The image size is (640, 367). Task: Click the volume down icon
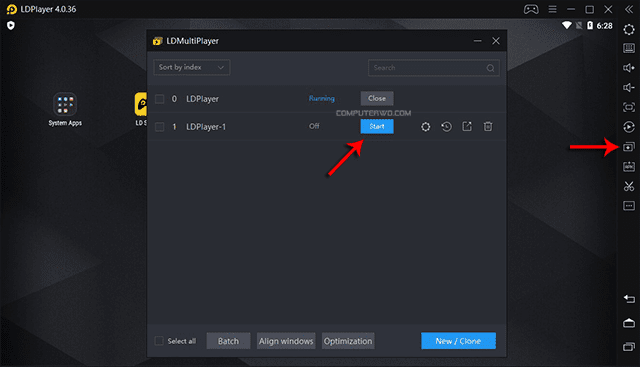click(x=629, y=87)
